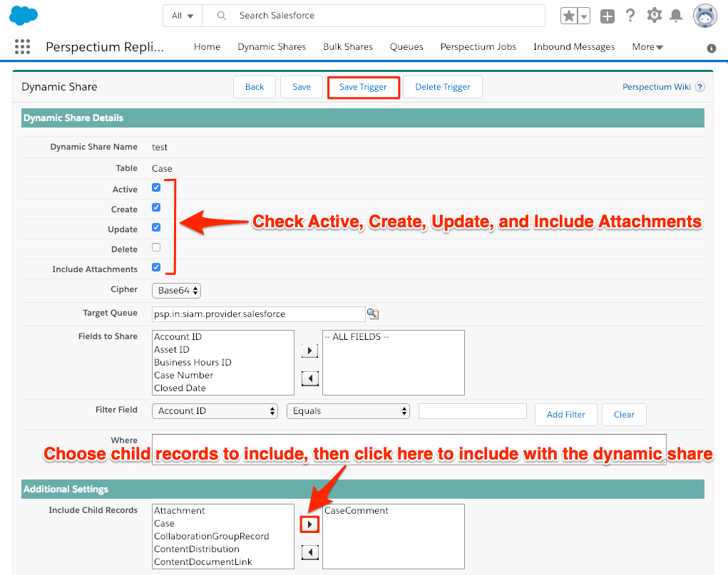
Task: Click the Clear filter button
Action: click(624, 415)
